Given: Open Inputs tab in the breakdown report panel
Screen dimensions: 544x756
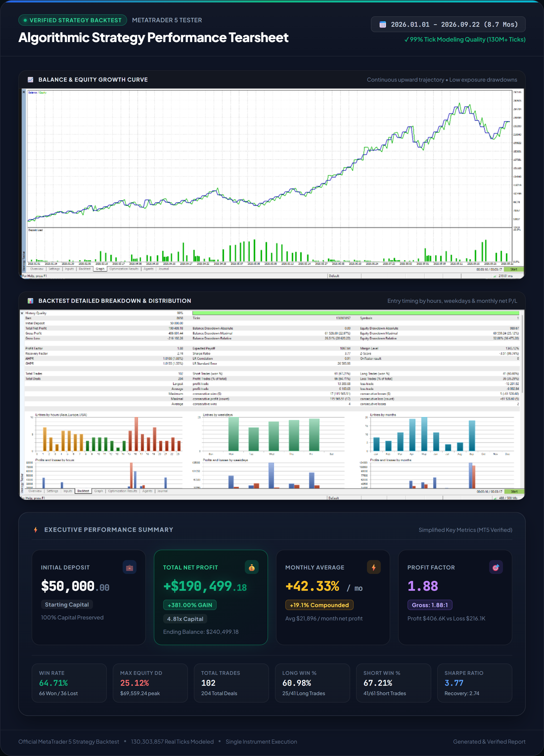Looking at the screenshot, I should (x=68, y=491).
